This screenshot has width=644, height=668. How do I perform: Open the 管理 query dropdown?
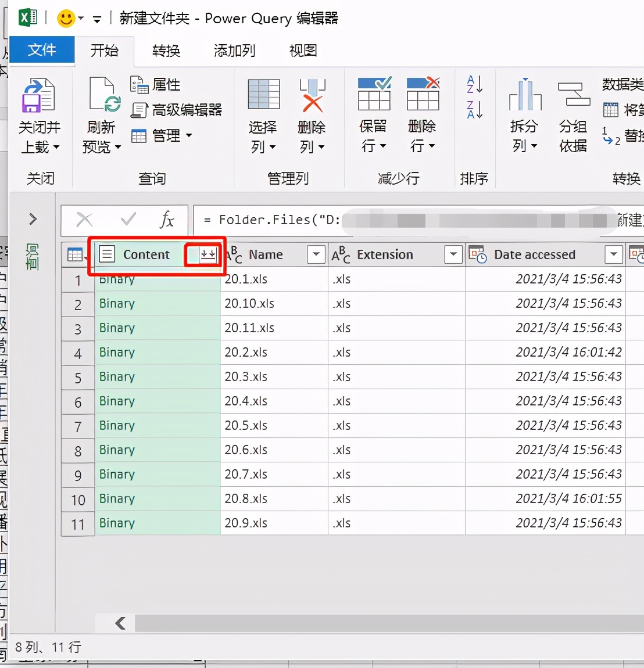pos(161,135)
